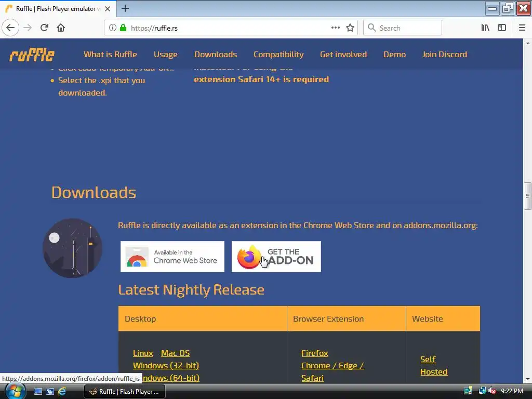This screenshot has width=532, height=399.
Task: Close the Ruffle browser tab
Action: (108, 9)
